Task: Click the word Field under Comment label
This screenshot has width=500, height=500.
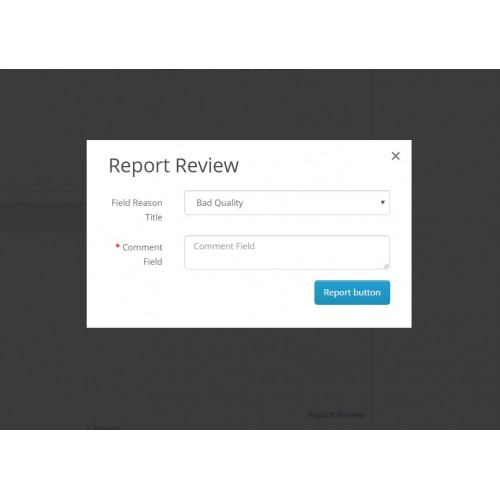Action: coord(153,262)
